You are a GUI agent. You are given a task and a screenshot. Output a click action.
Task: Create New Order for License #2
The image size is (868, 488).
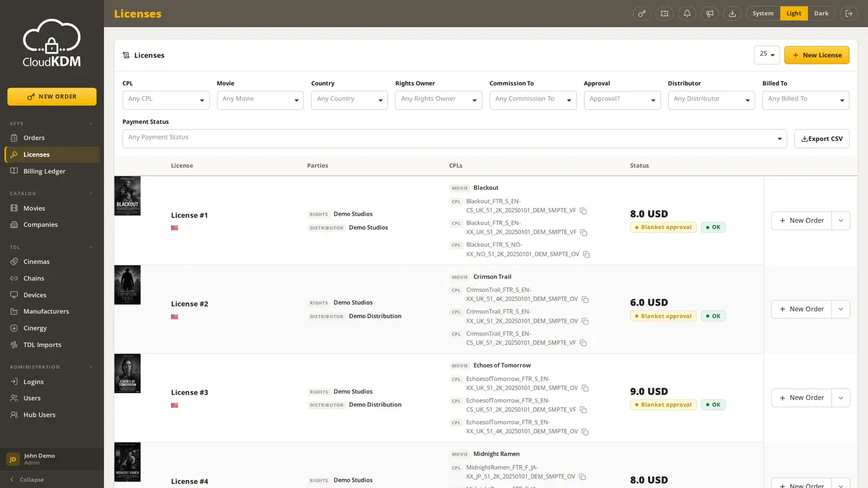pyautogui.click(x=802, y=309)
